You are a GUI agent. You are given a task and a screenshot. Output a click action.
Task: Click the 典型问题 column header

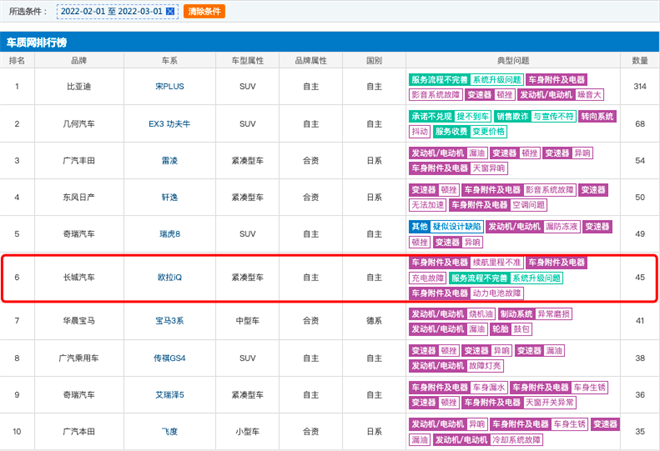(x=513, y=61)
